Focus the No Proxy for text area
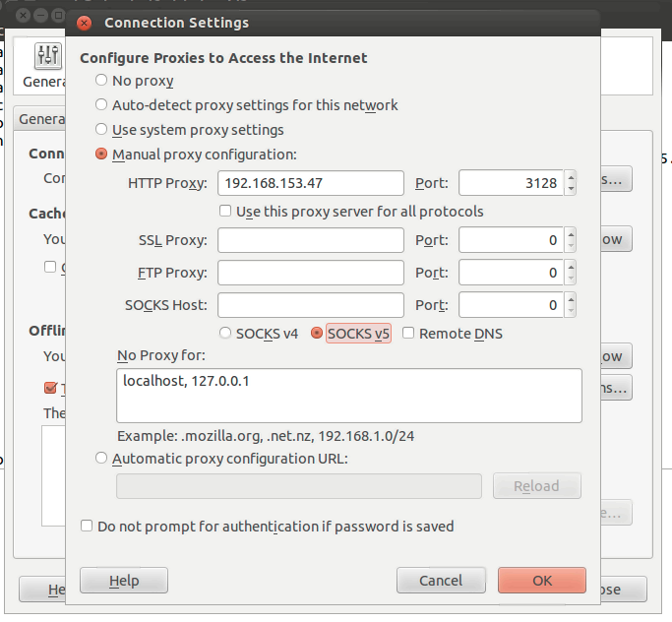This screenshot has height=622, width=672. [349, 396]
